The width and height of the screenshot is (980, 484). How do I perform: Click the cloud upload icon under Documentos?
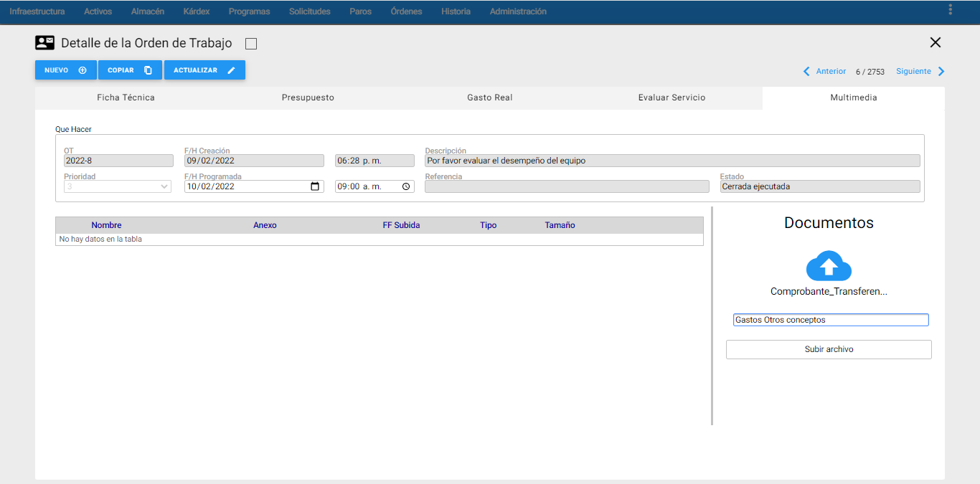[829, 266]
